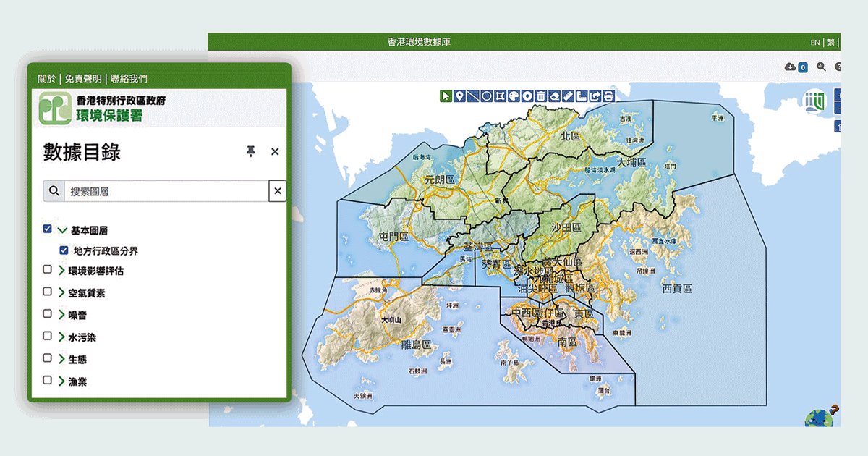Image resolution: width=868 pixels, height=456 pixels.
Task: Expand the 噪音 layer group
Action: 62,314
